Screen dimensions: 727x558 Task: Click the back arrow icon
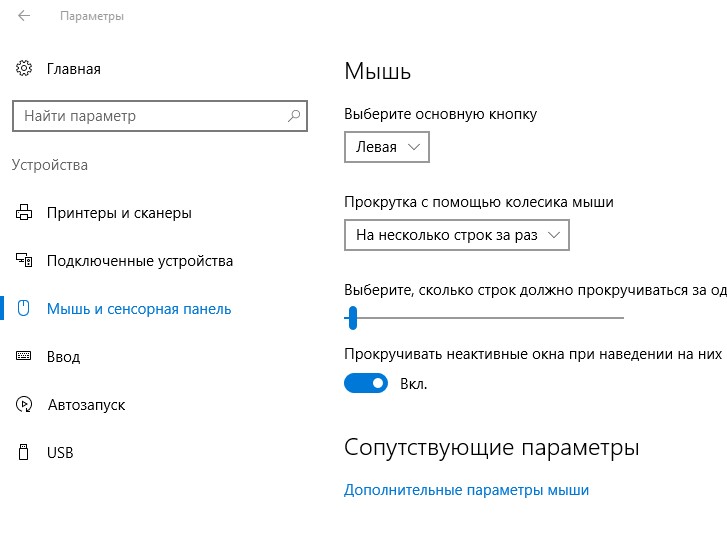24,17
